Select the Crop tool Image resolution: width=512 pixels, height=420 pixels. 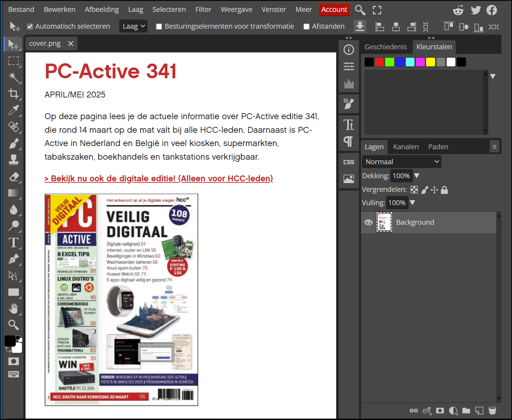coord(14,94)
